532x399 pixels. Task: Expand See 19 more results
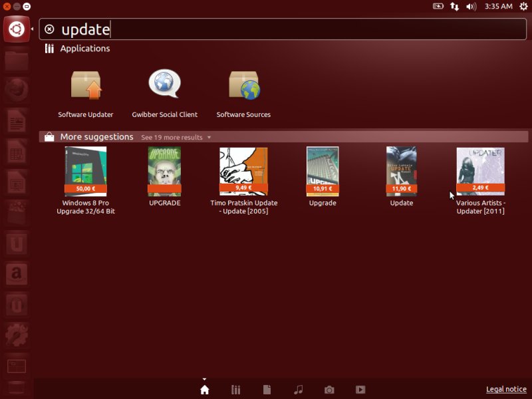pyautogui.click(x=176, y=138)
